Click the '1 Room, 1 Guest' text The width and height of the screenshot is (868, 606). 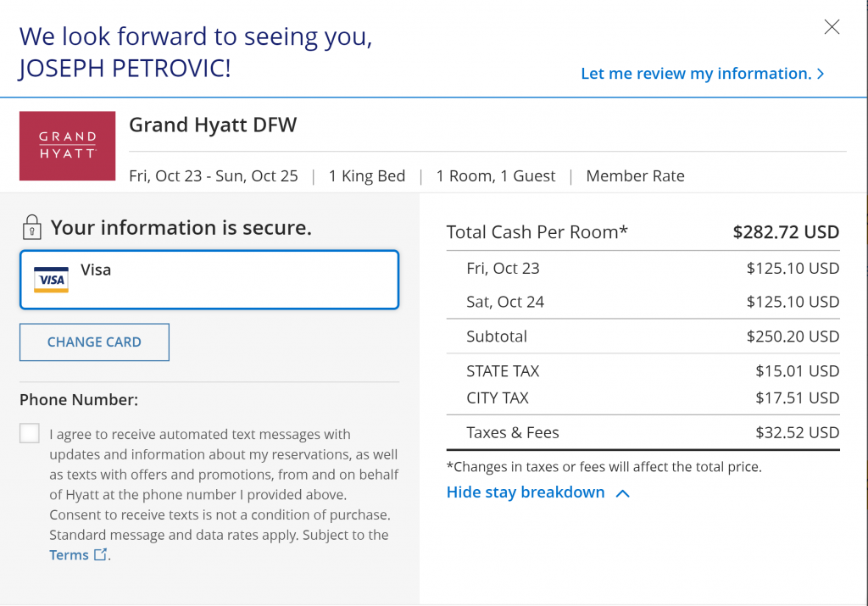coord(495,176)
